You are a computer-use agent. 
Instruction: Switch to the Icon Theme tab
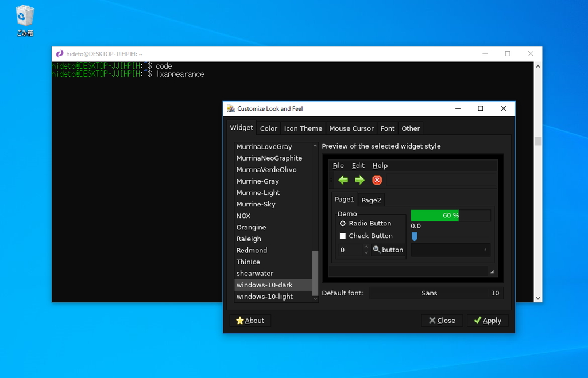(303, 128)
